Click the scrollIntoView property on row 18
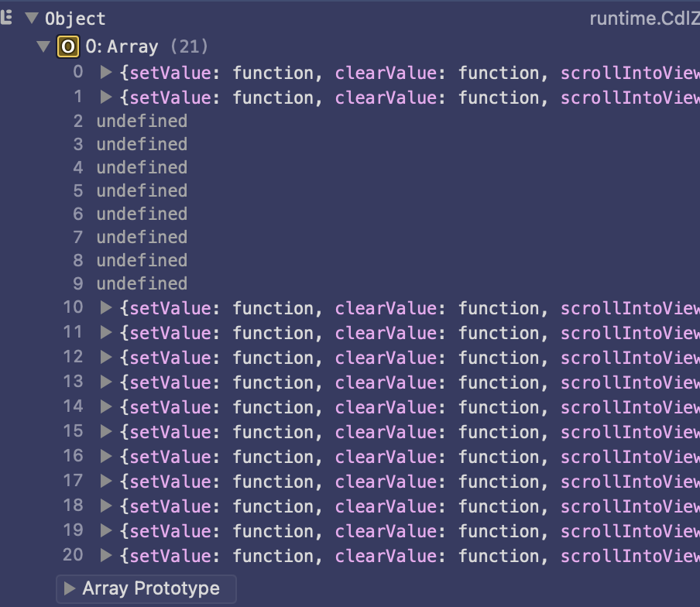The image size is (700, 607). [630, 506]
